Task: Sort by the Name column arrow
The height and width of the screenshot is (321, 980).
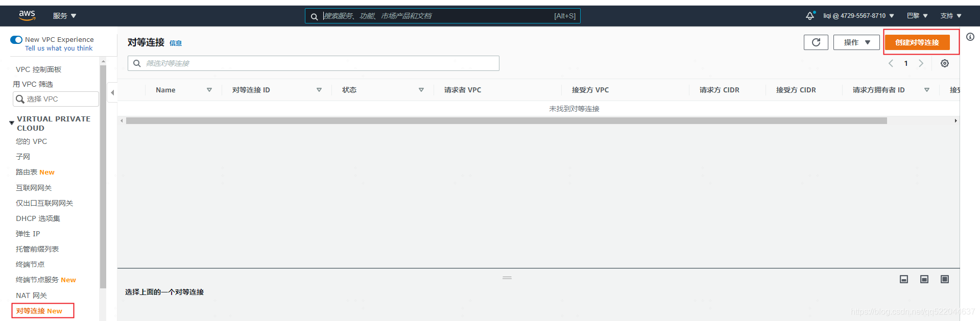Action: point(209,90)
